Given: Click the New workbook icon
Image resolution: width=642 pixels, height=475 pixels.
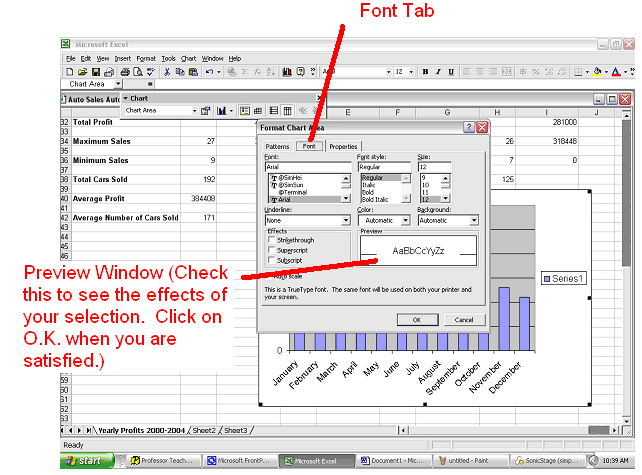Looking at the screenshot, I should pyautogui.click(x=70, y=72).
